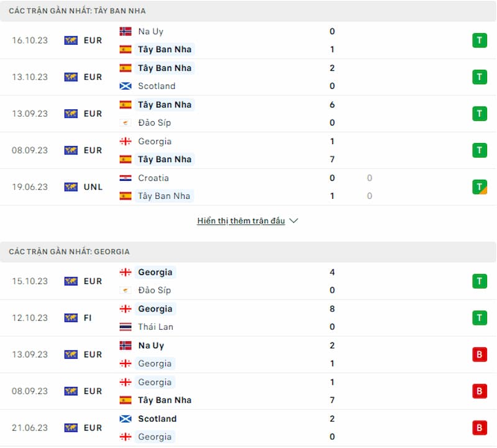Click the Scotland flag in the 13.10.23 match
This screenshot has width=497, height=448.
[x=125, y=86]
